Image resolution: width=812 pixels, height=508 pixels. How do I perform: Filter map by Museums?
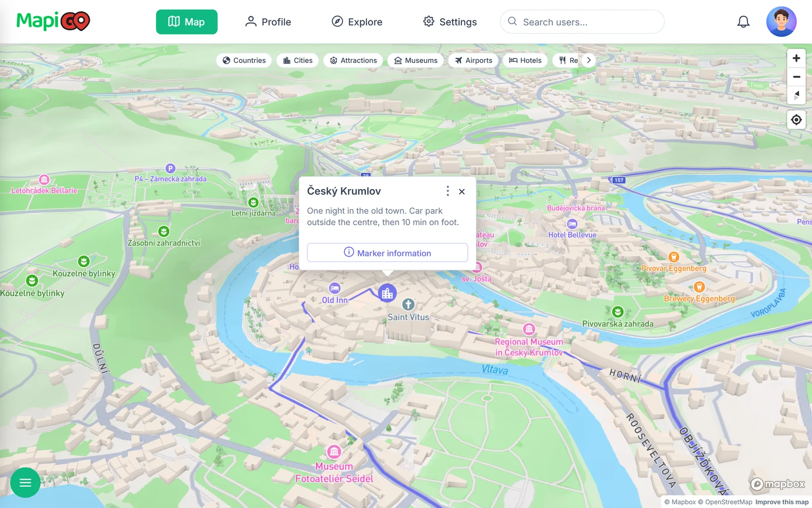tap(416, 60)
